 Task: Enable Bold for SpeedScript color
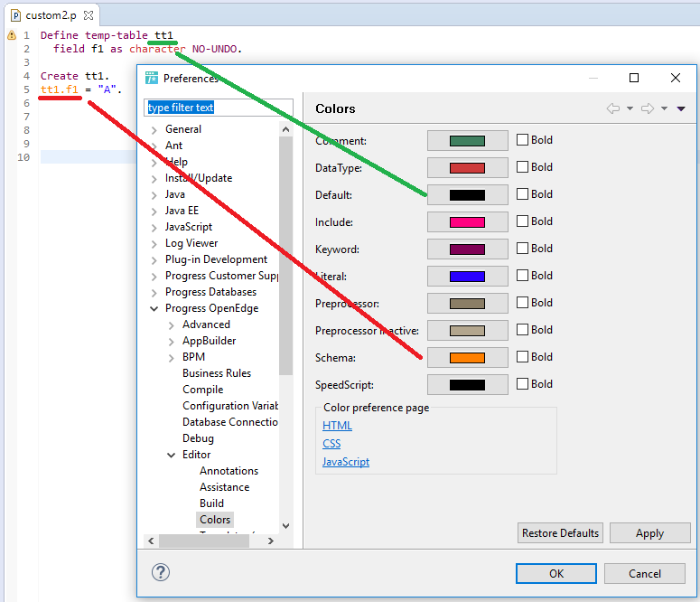coord(522,384)
